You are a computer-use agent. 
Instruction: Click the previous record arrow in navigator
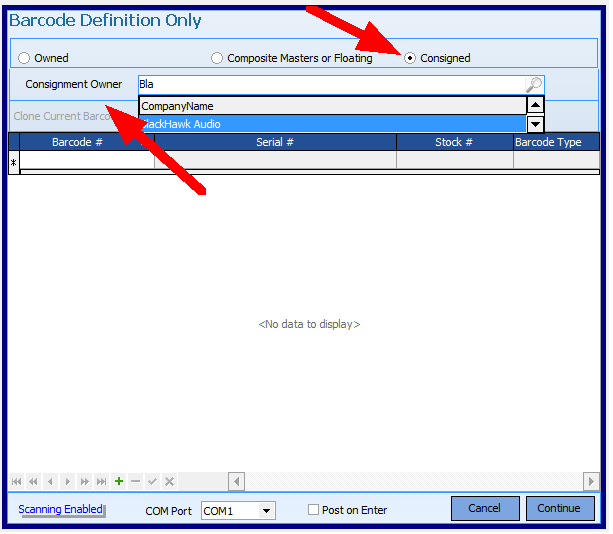[51, 482]
